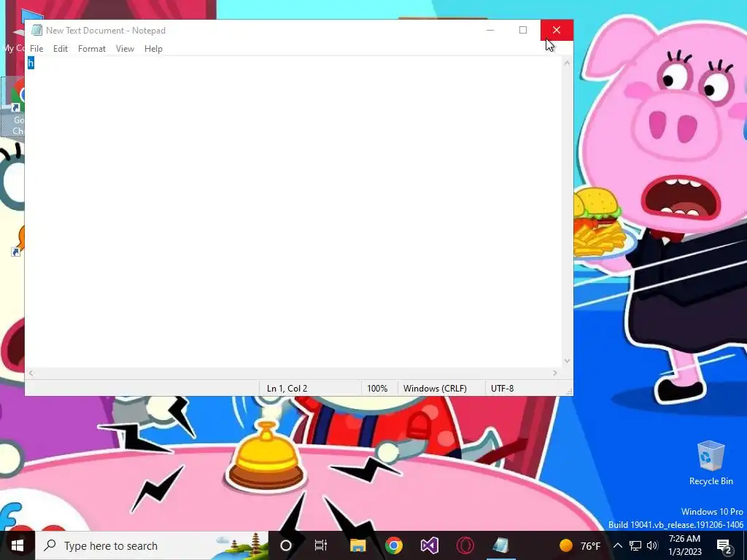Viewport: 747px width, 560px height.
Task: Click the selected letter h in text area
Action: coord(31,63)
